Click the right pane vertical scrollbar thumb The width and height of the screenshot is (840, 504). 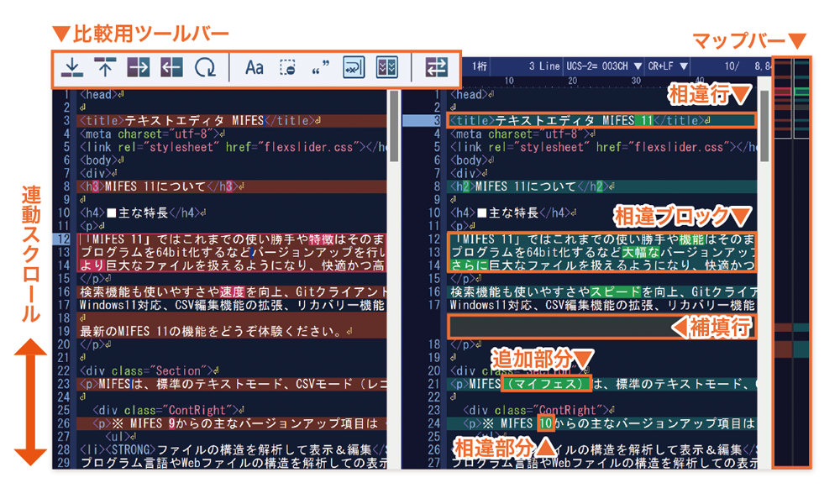pyautogui.click(x=764, y=126)
